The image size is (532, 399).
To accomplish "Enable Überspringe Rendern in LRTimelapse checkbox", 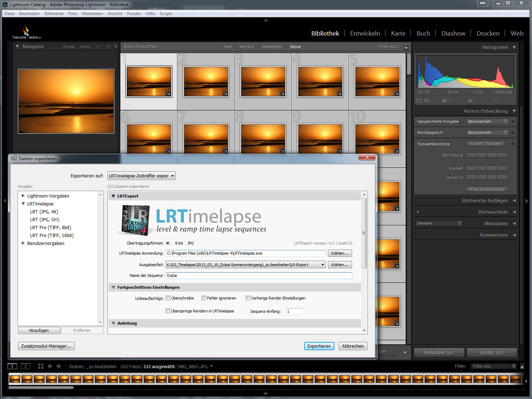I will point(168,311).
